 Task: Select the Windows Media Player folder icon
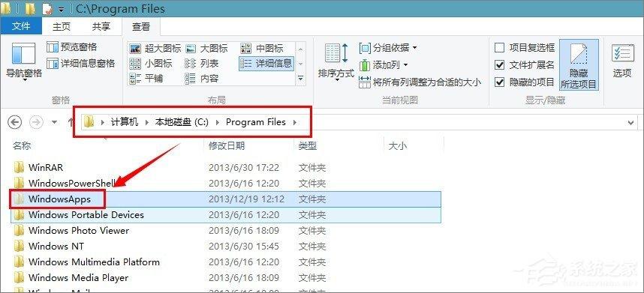19,278
